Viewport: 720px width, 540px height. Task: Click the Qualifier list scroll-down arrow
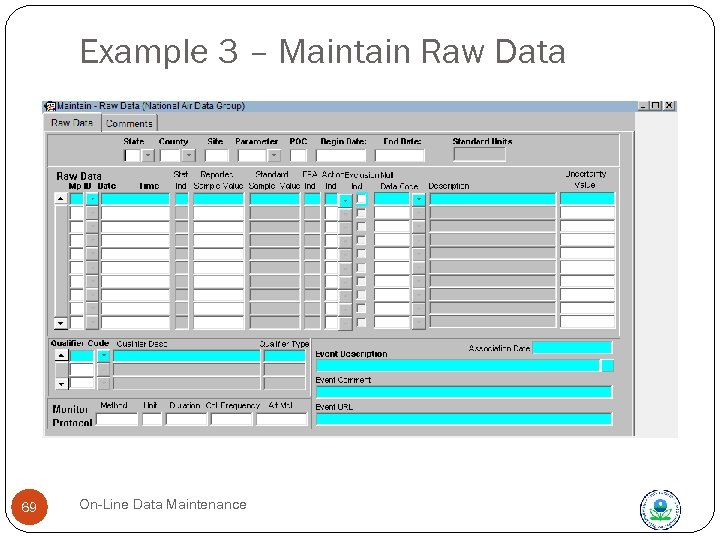62,383
